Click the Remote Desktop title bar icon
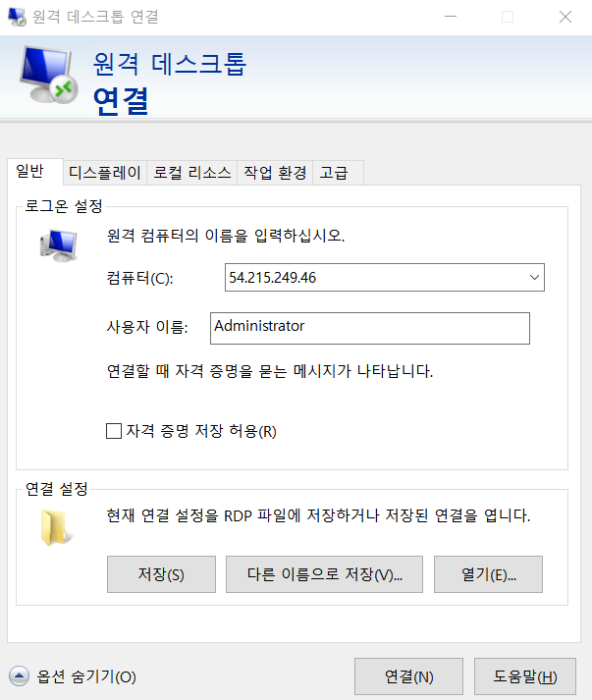Screen dimensions: 592x700 point(17,17)
